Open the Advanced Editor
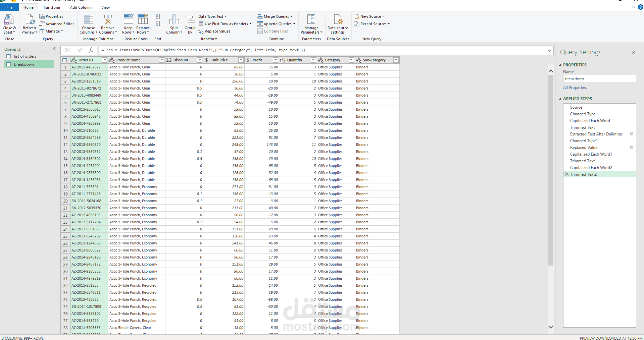 pyautogui.click(x=57, y=24)
